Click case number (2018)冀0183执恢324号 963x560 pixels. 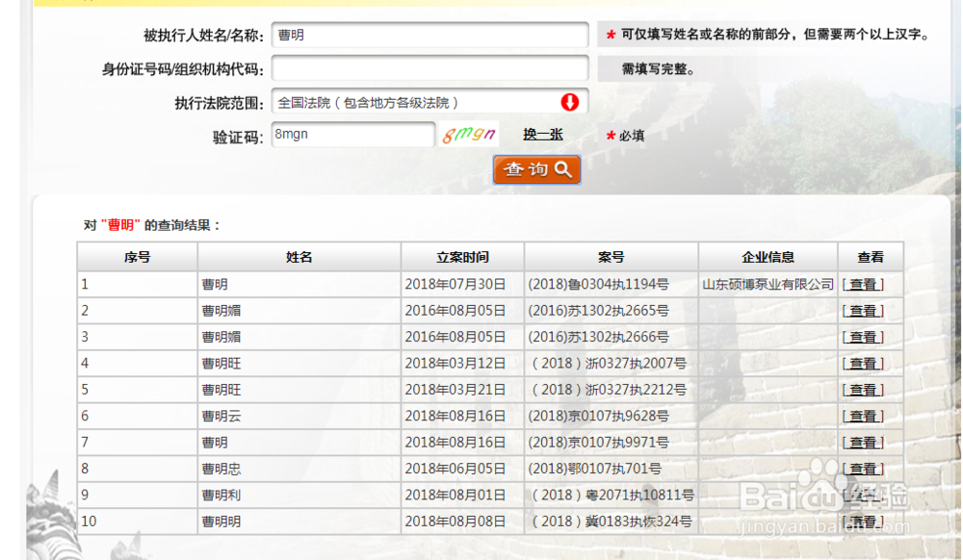pyautogui.click(x=612, y=522)
